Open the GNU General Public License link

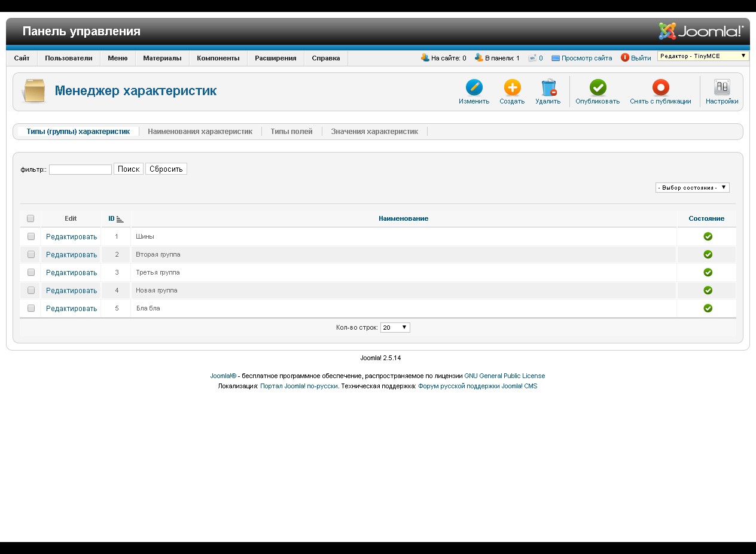pos(505,376)
